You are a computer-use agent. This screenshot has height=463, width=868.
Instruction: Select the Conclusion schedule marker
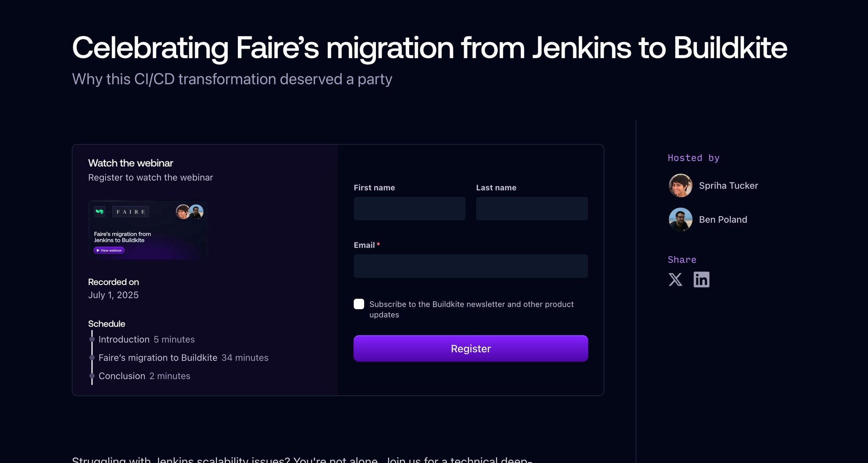(x=92, y=376)
